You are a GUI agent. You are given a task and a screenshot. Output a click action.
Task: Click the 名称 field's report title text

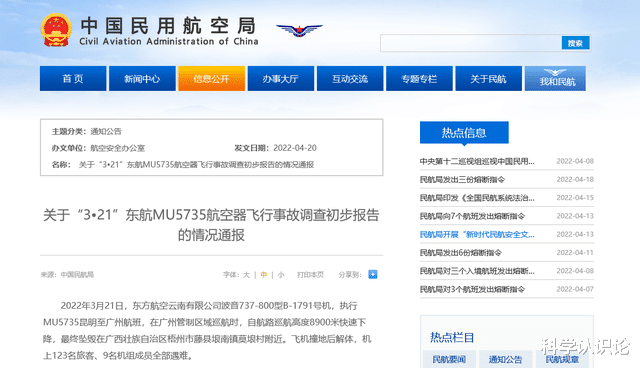pyautogui.click(x=196, y=165)
